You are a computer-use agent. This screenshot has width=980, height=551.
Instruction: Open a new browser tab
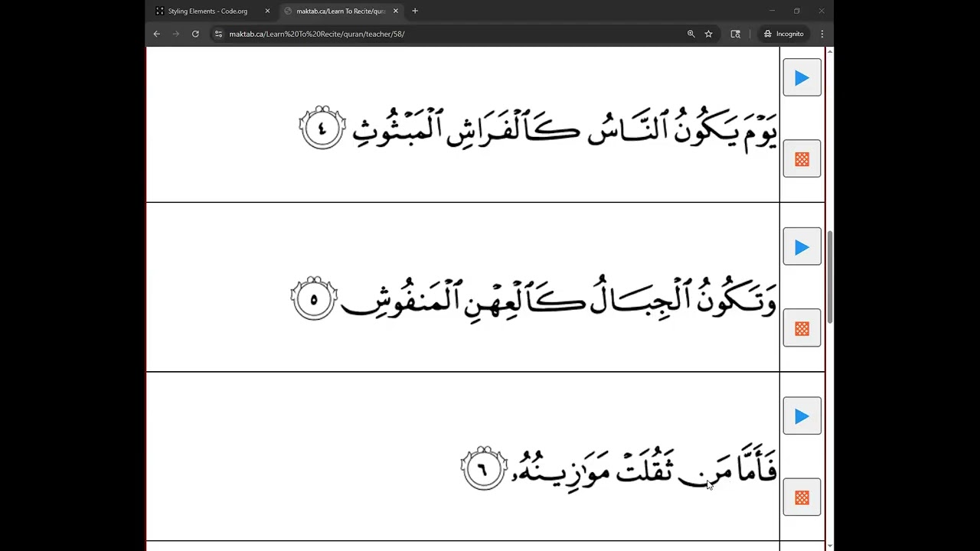coord(415,11)
